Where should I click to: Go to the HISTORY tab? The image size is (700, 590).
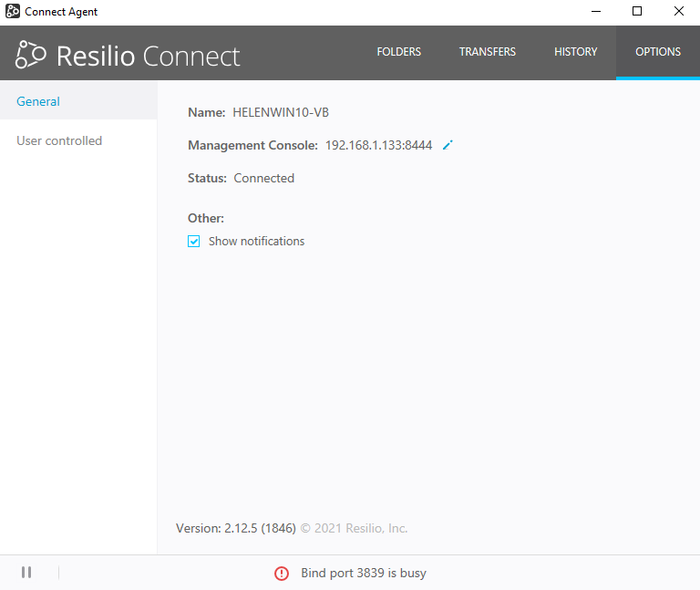tap(575, 52)
